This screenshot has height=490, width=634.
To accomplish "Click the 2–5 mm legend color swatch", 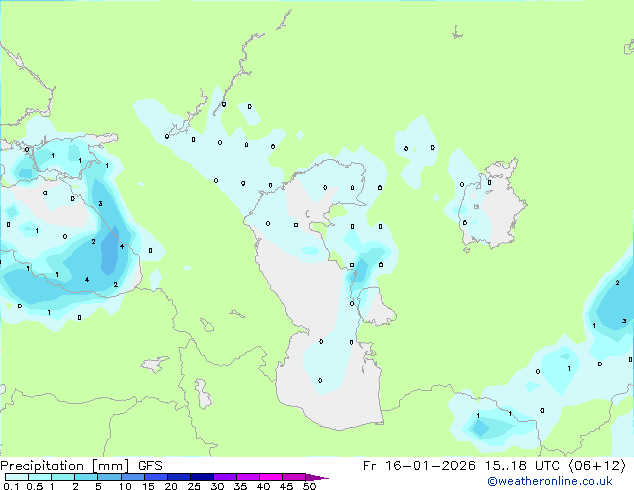I will pos(86,477).
